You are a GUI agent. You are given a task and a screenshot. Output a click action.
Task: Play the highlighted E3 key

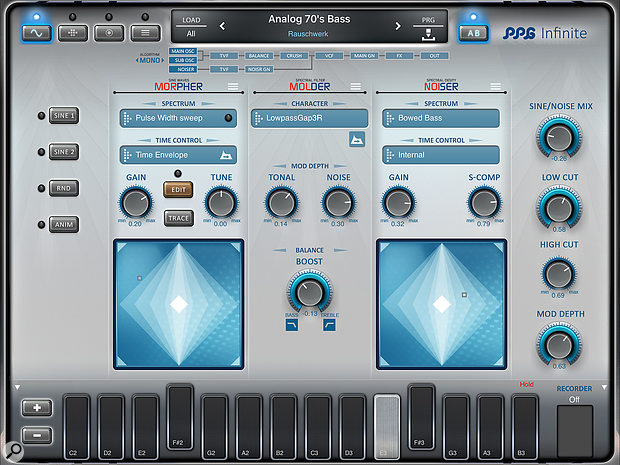click(x=386, y=427)
